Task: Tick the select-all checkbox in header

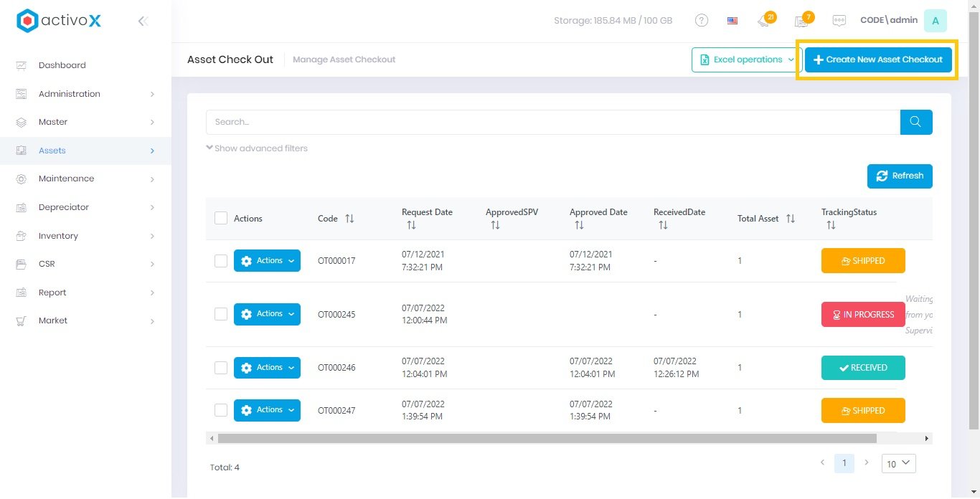Action: pos(221,219)
